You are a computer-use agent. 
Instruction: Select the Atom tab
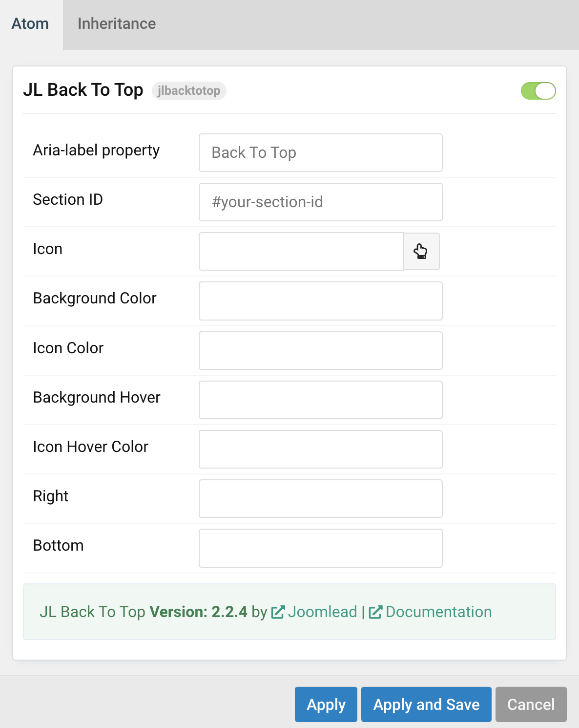click(x=30, y=23)
